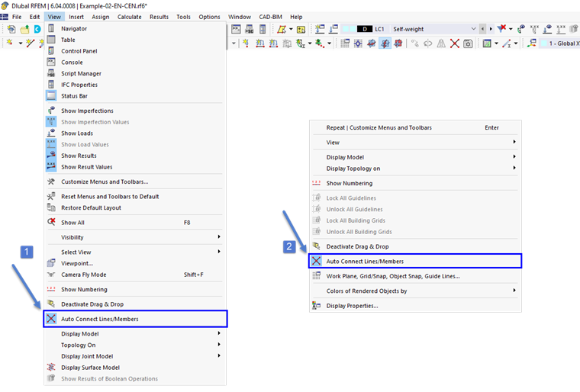Toggle Show Imperfections in View menu

tap(135, 111)
